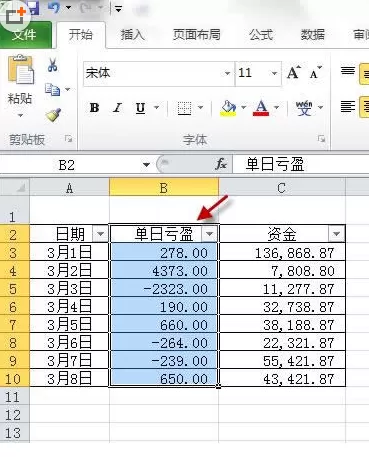Select the cell containing 43,421.87

282,378
